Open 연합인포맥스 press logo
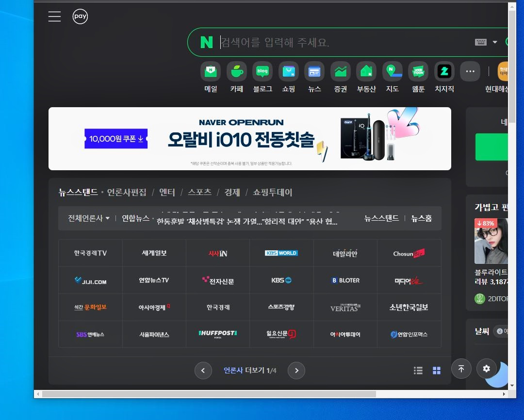 409,334
